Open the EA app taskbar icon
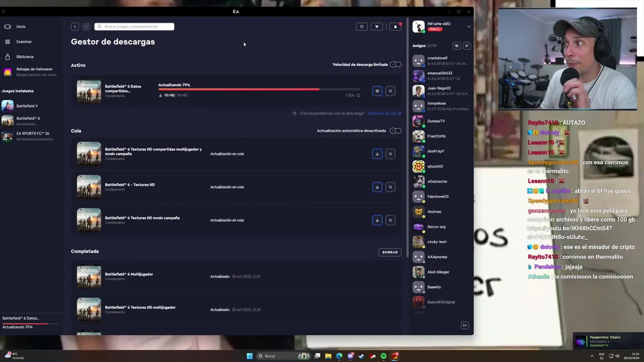 tap(395, 356)
